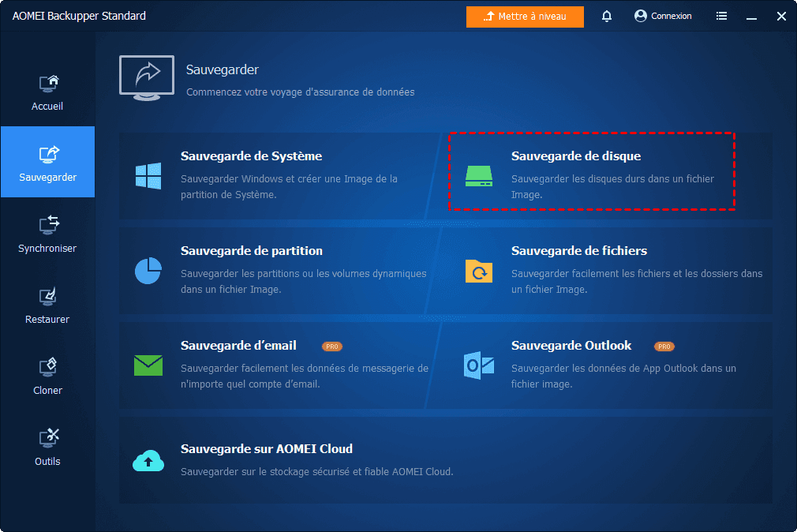Choose Sauvegarde de disque title
The image size is (797, 532).
click(576, 156)
